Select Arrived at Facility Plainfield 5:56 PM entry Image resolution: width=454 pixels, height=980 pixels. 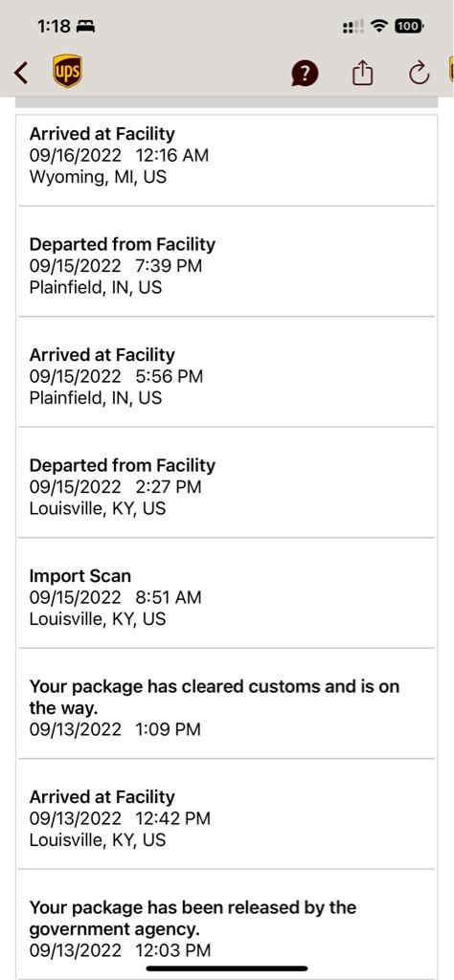click(x=226, y=372)
